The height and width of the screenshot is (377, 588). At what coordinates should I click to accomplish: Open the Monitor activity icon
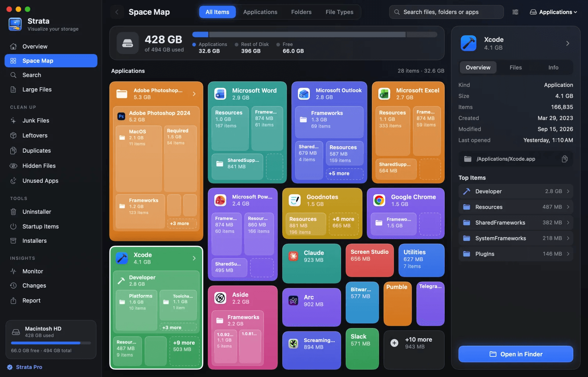(x=14, y=271)
